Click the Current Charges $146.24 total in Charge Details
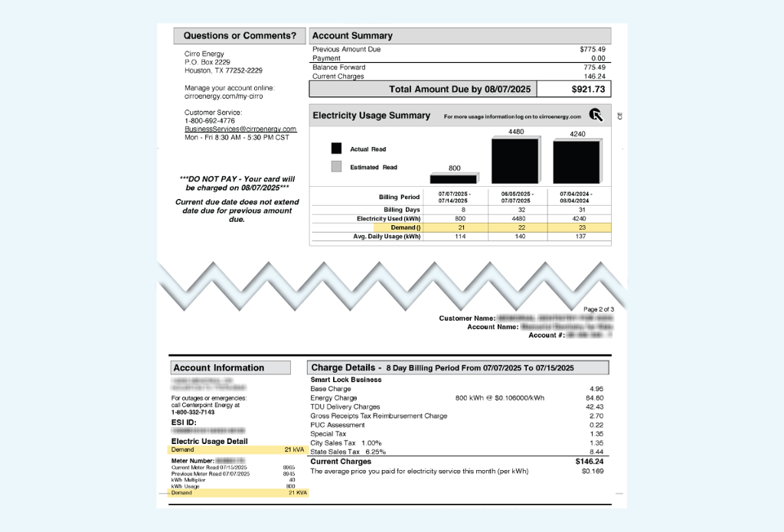Viewport: 784px width, 532px height. point(588,462)
